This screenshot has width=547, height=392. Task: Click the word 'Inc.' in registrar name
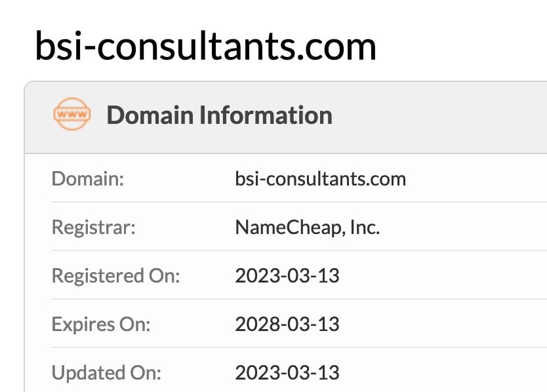365,227
